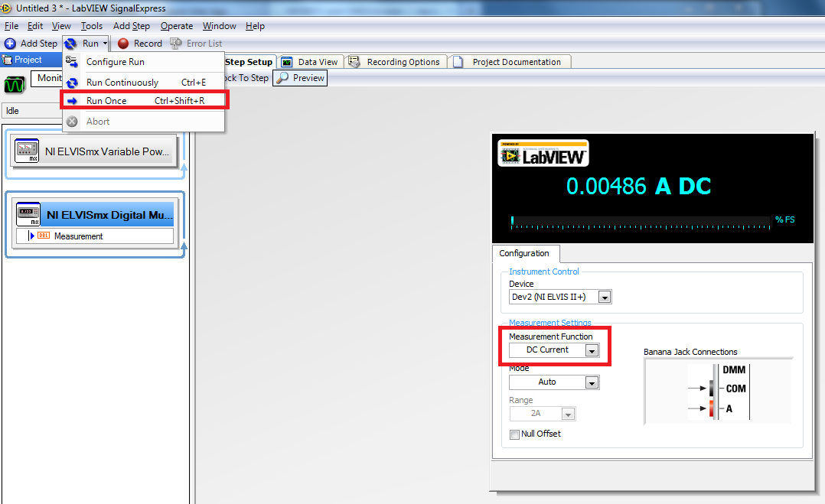Open the Window menu
Screen dimensions: 825x504
(x=220, y=26)
